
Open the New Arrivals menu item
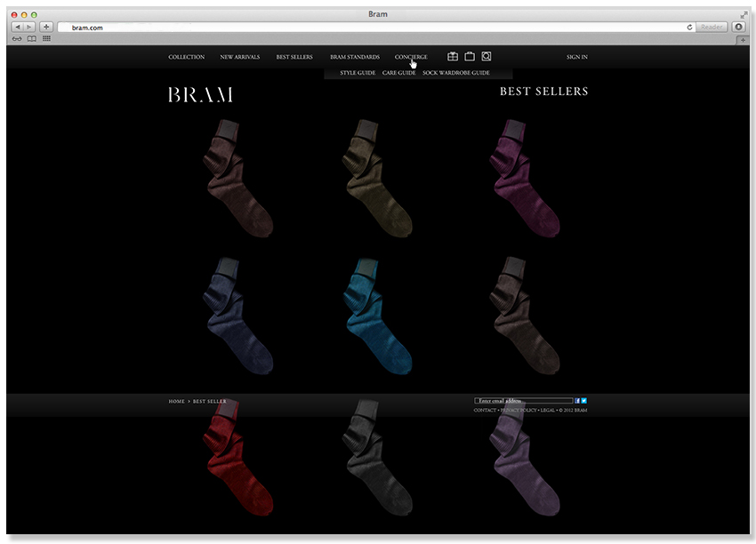click(x=239, y=57)
